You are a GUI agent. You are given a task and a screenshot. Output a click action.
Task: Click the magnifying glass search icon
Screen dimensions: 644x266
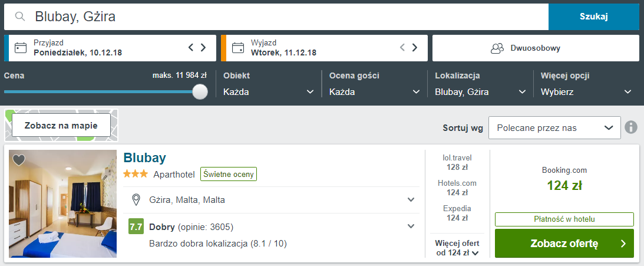coord(19,17)
